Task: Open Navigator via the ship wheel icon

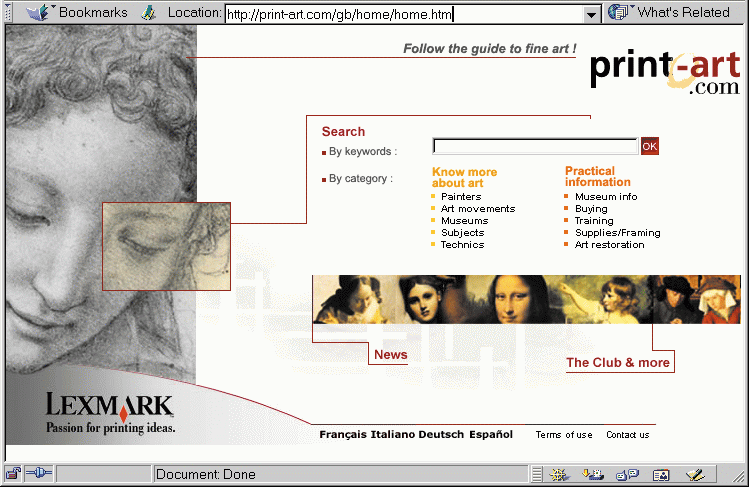Action: (558, 475)
